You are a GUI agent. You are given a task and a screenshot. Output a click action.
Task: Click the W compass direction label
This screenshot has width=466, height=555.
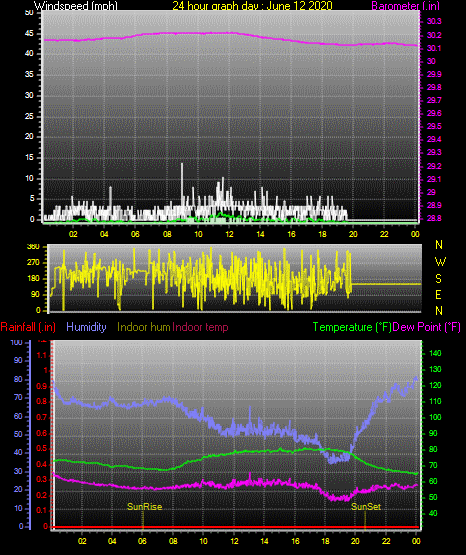(440, 262)
